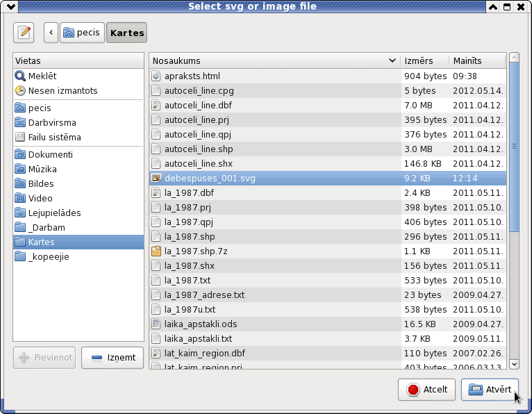Click the Video folder icon
532x414 pixels.
20,198
